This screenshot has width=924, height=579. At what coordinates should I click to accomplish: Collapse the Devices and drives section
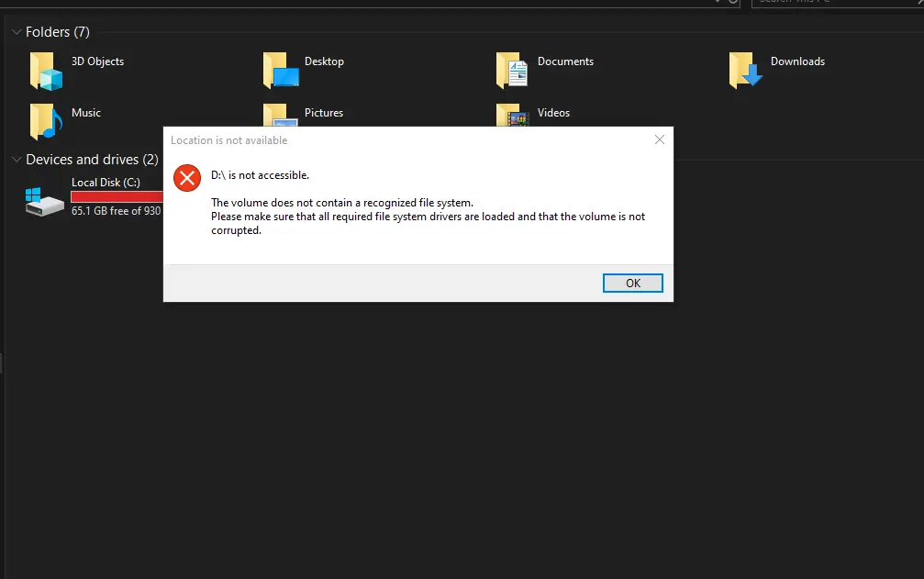pos(17,160)
